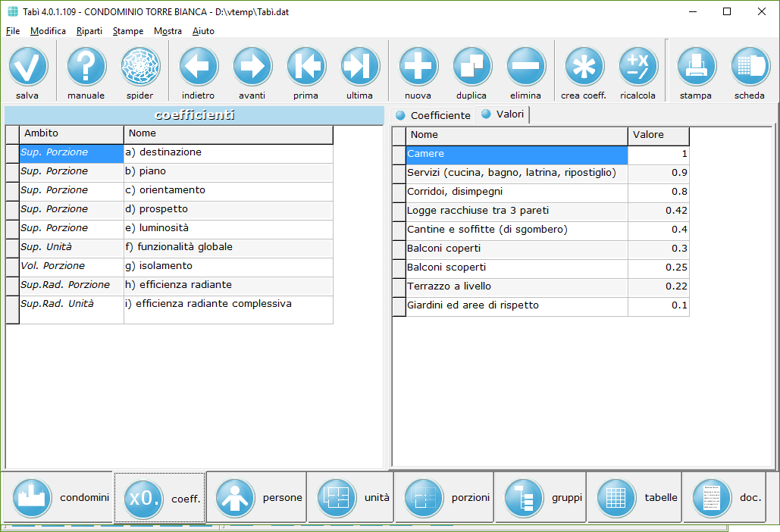Screen dimensions: 780x532
Task: Print using the stampa icon
Action: [696, 67]
